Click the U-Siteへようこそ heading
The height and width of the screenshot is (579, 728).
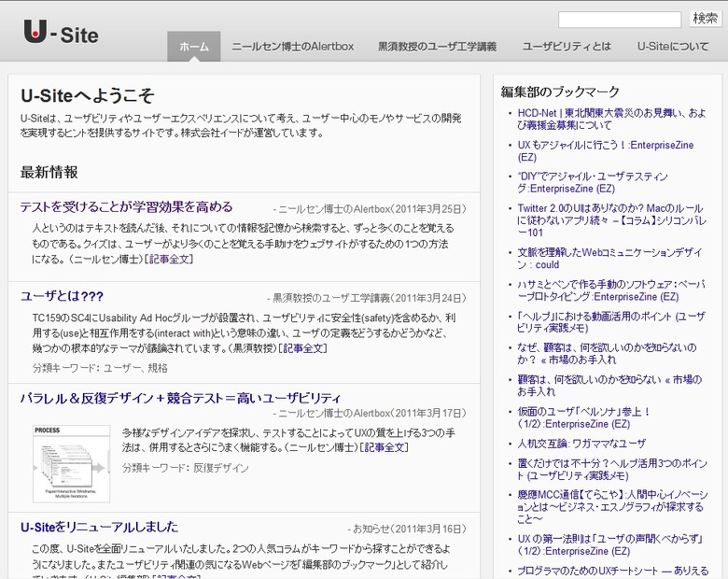point(88,96)
